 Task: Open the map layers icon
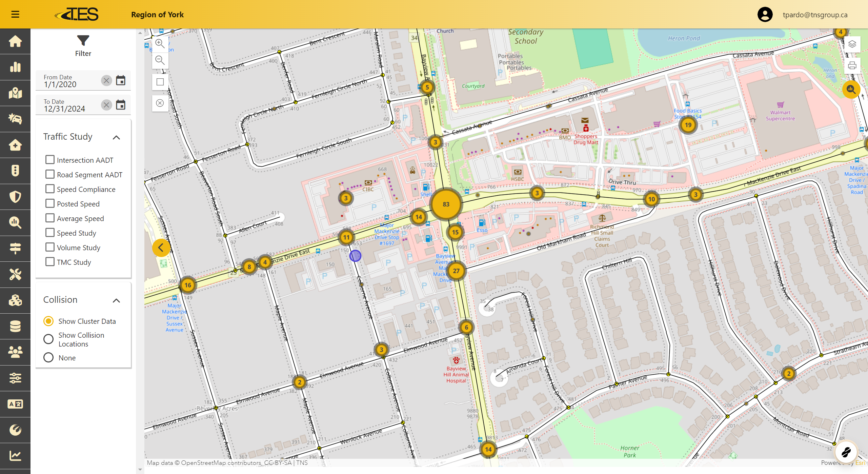coord(852,44)
